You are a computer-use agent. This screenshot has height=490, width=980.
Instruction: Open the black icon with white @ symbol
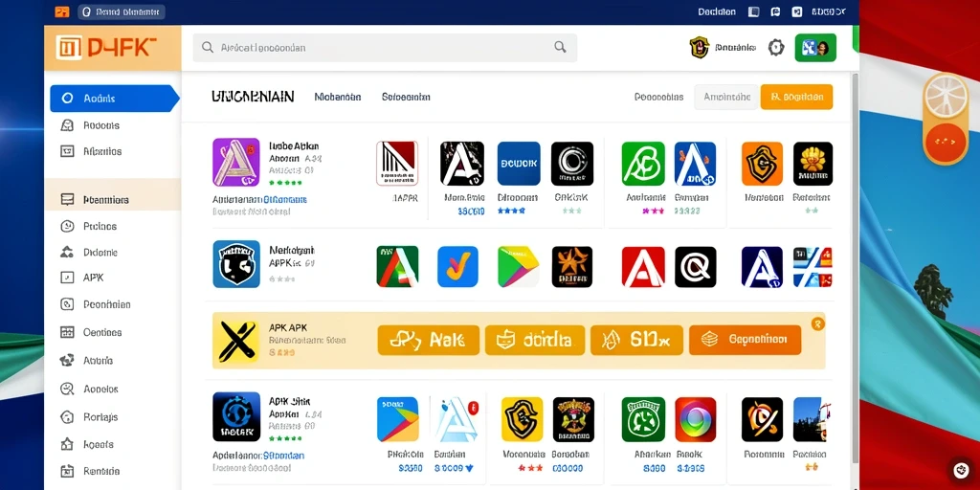click(x=696, y=266)
